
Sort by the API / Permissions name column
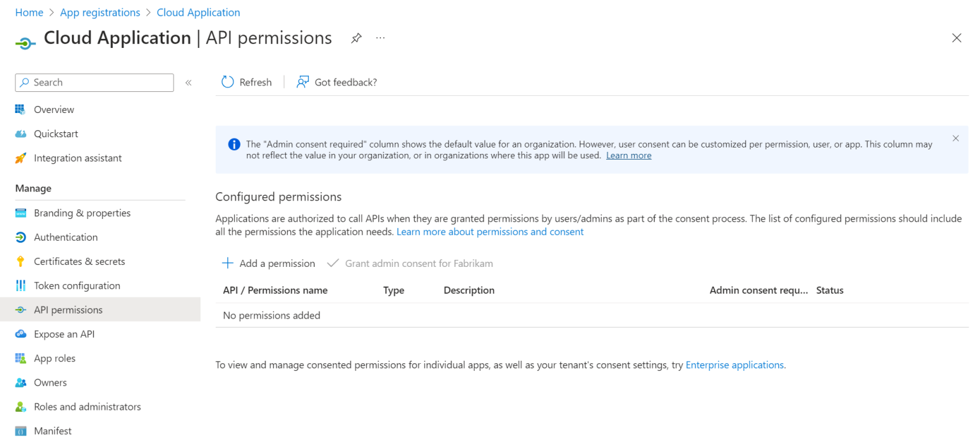(275, 290)
